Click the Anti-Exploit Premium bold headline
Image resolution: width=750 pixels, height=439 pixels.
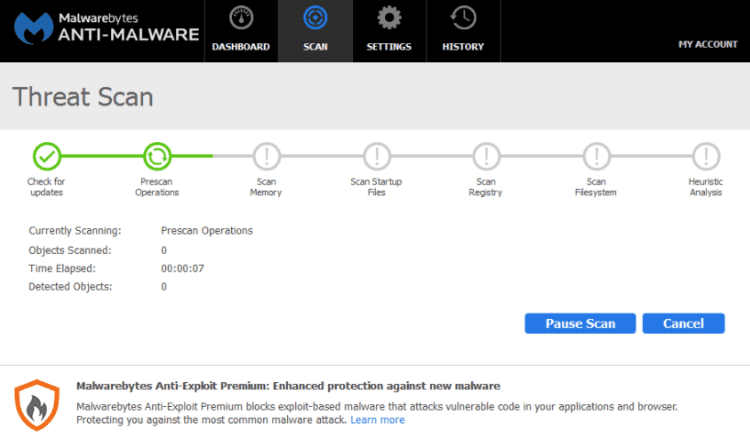[x=288, y=386]
